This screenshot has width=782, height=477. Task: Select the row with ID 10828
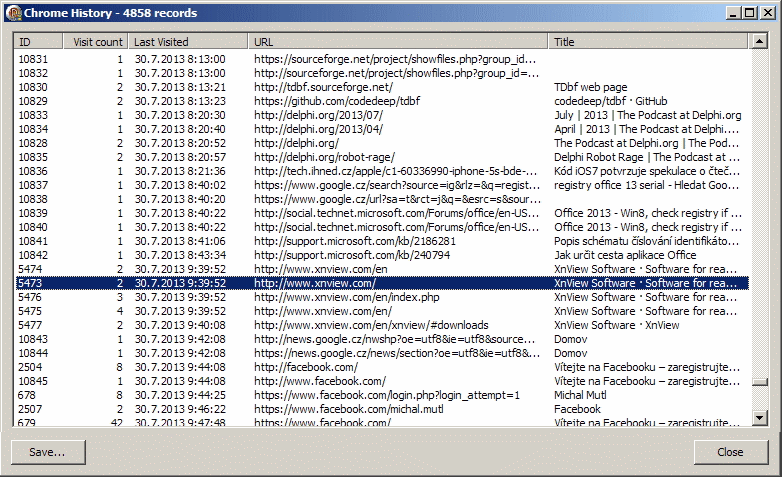pyautogui.click(x=382, y=143)
